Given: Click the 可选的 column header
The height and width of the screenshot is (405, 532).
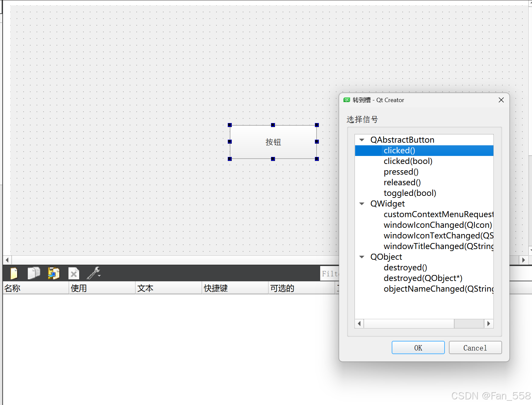Looking at the screenshot, I should (x=302, y=288).
